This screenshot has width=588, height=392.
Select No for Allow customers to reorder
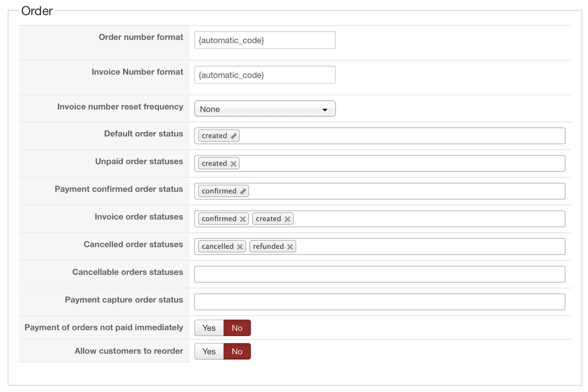tap(237, 351)
